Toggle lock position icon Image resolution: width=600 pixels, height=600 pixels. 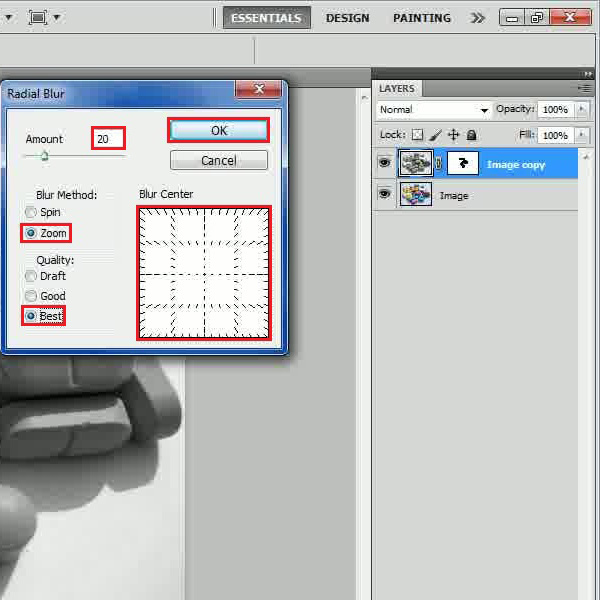click(x=453, y=135)
